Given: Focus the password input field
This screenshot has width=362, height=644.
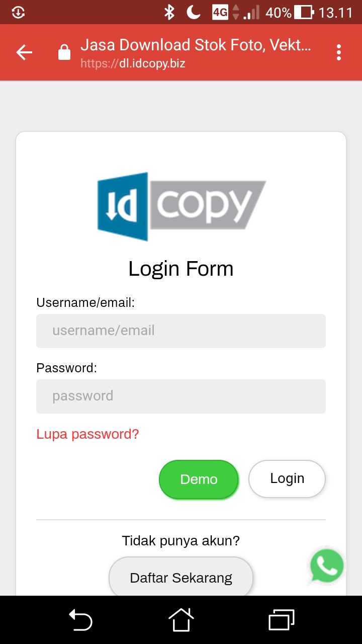Looking at the screenshot, I should pyautogui.click(x=181, y=396).
